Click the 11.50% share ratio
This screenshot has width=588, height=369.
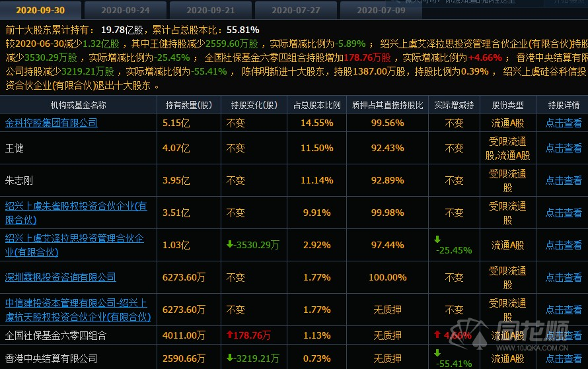[x=317, y=148]
